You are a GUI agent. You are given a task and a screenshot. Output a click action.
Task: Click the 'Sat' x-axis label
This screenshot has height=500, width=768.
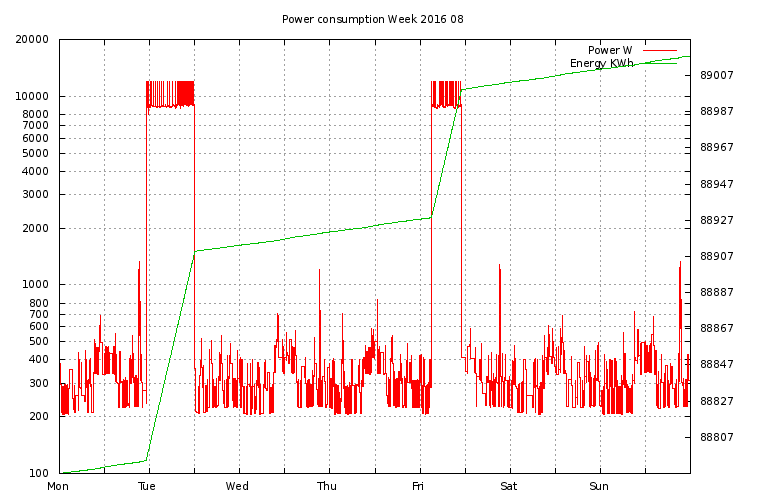[508, 486]
